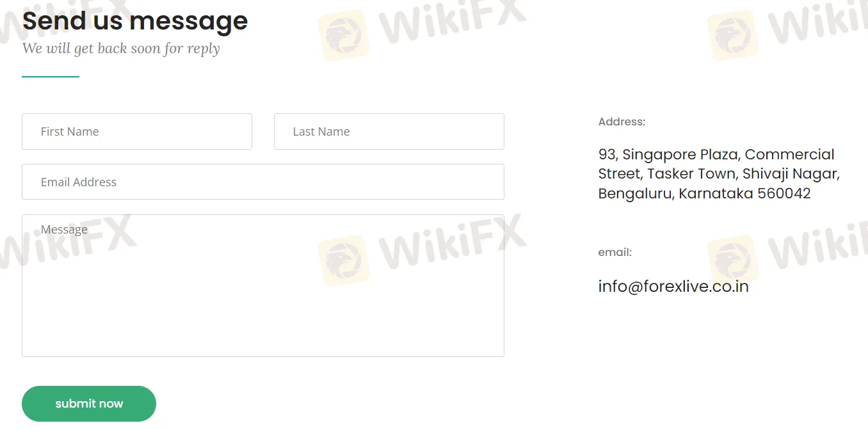Click inside the Message text area
868x430 pixels.
(263, 285)
